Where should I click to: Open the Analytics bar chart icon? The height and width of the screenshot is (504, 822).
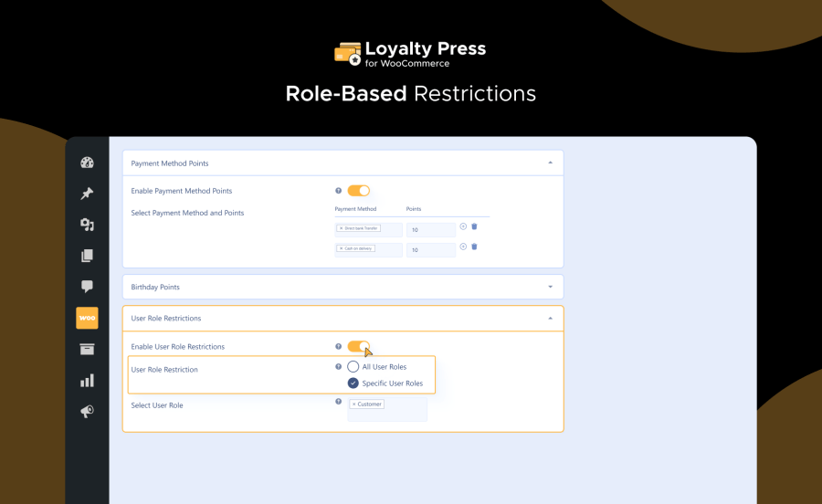(87, 381)
